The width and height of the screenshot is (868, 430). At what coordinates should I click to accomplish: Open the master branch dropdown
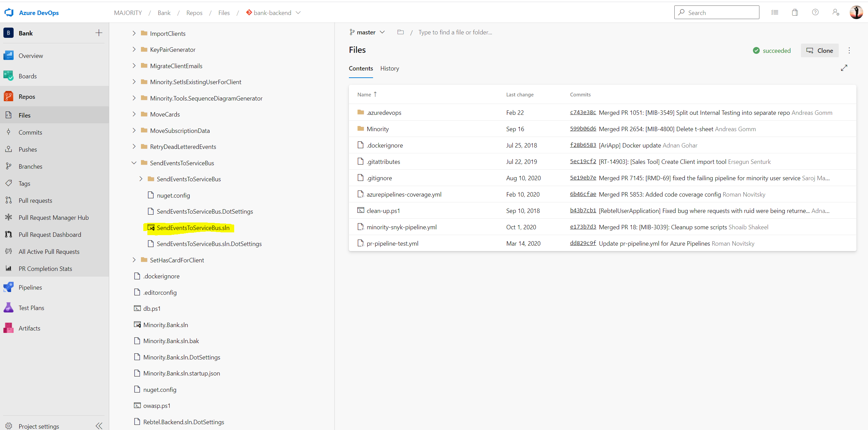(367, 32)
